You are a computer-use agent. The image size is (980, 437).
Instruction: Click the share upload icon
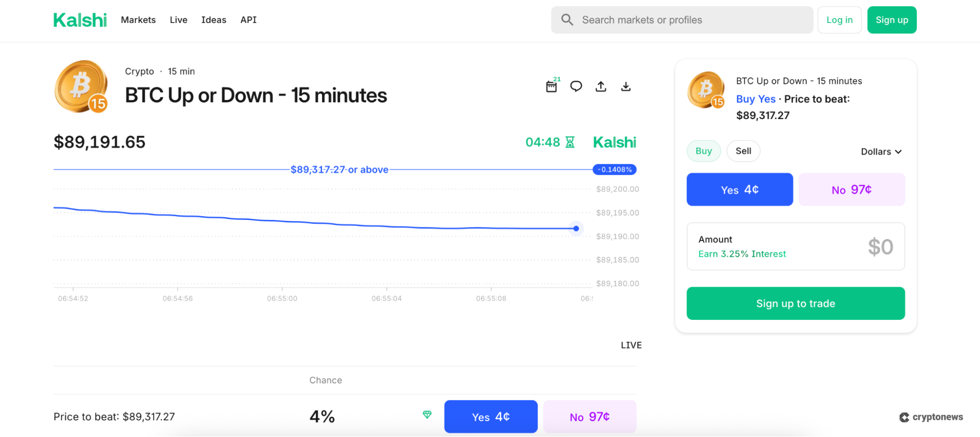tap(601, 87)
